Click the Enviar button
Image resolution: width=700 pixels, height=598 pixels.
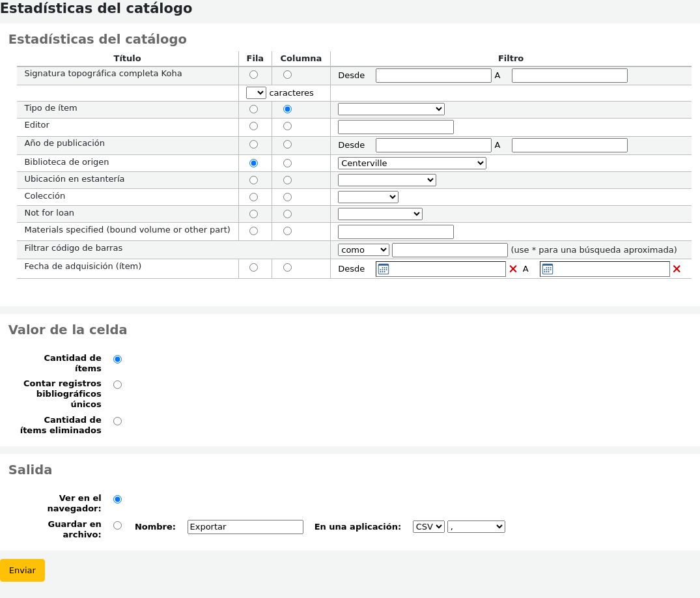tap(22, 571)
